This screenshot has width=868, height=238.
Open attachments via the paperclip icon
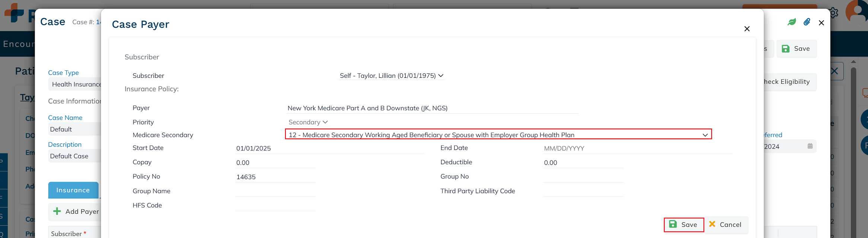tap(807, 22)
